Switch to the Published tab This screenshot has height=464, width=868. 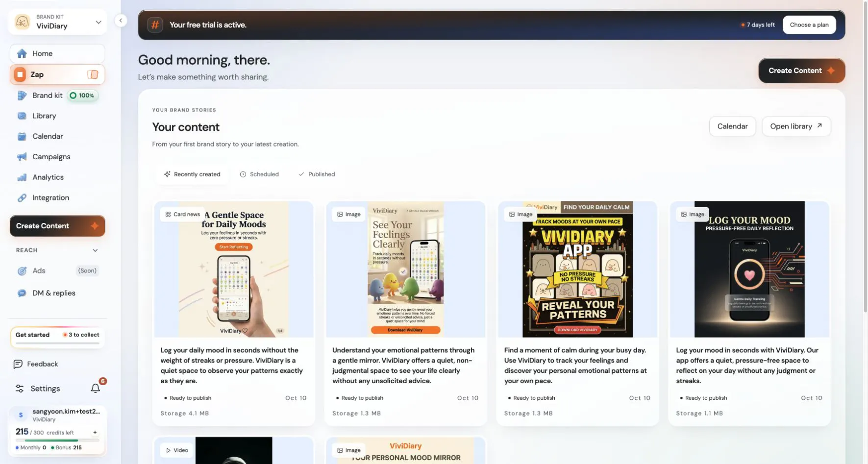click(317, 174)
